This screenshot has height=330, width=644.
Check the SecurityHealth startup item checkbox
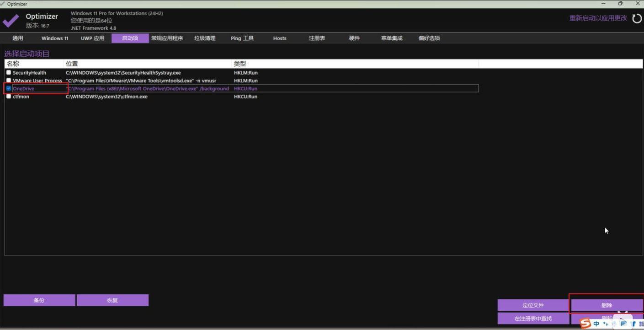tap(9, 73)
